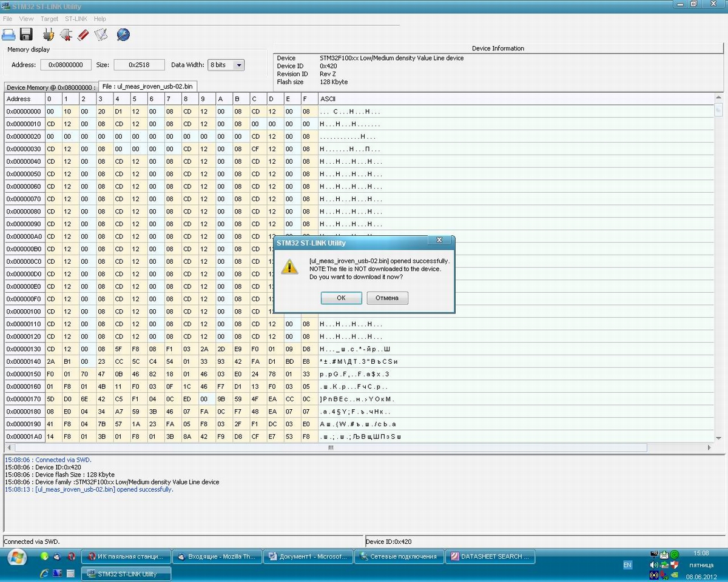Click the Disconnect from target icon

click(66, 35)
